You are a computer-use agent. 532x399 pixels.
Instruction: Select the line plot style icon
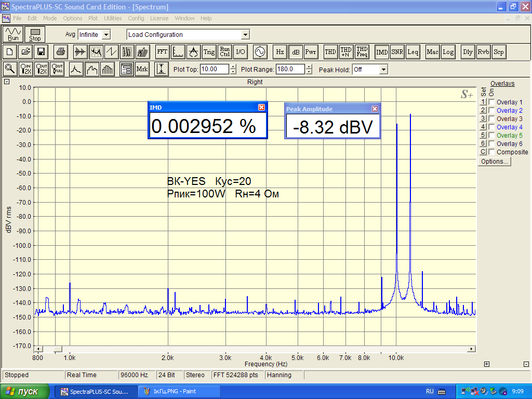(76, 69)
